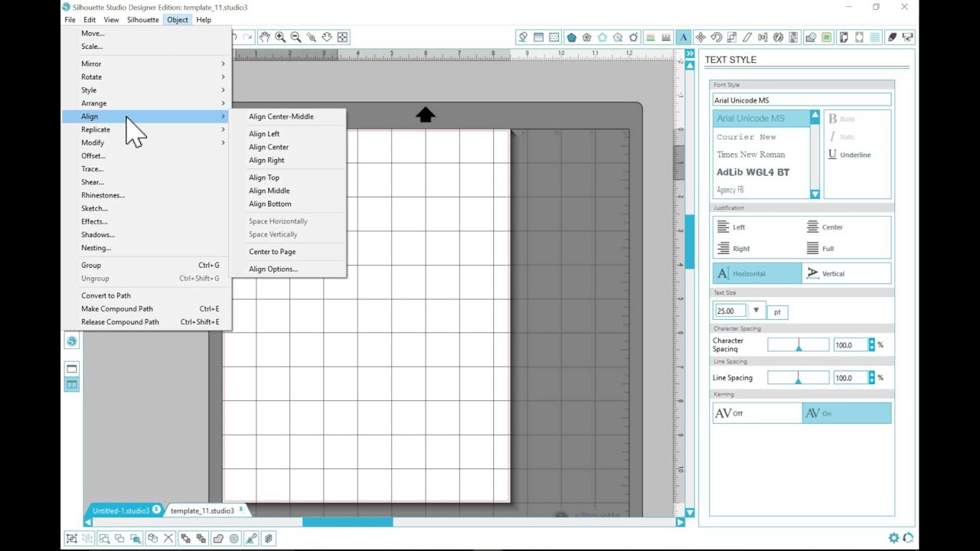
Task: Adjust the Line Spacing slider
Action: pos(798,378)
